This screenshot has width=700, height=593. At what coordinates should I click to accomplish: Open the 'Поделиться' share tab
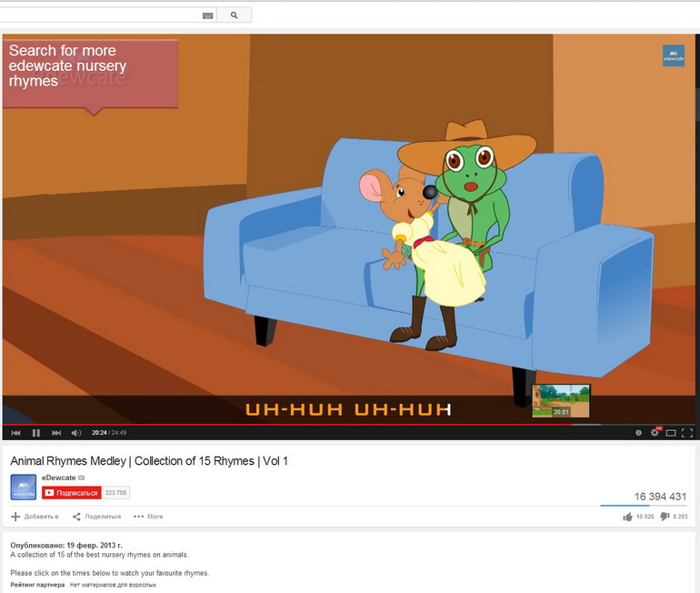pyautogui.click(x=96, y=517)
